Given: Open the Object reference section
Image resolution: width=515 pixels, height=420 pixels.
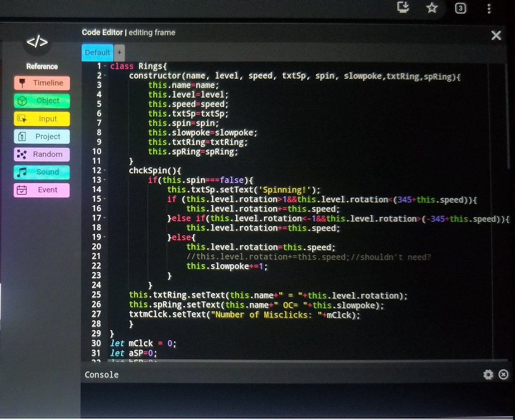Looking at the screenshot, I should 42,101.
